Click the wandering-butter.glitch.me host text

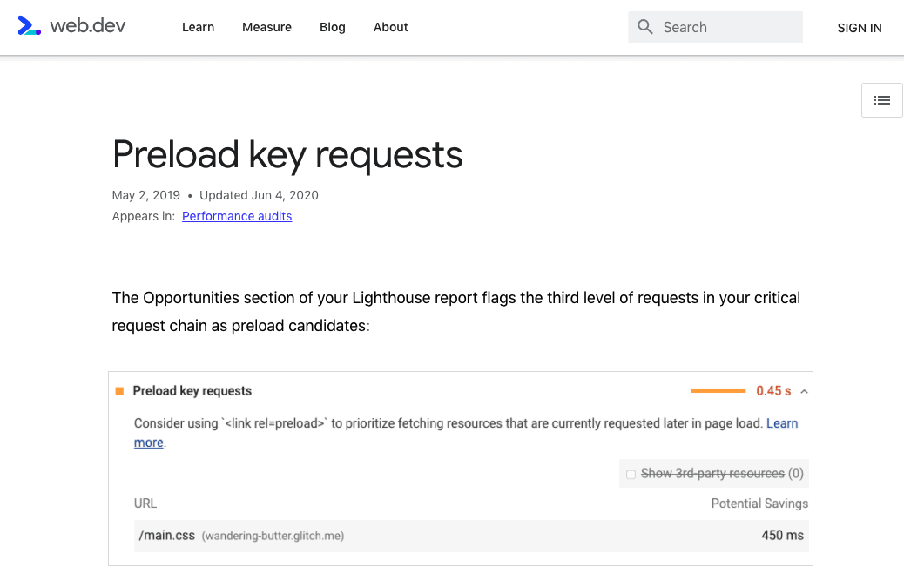click(273, 536)
